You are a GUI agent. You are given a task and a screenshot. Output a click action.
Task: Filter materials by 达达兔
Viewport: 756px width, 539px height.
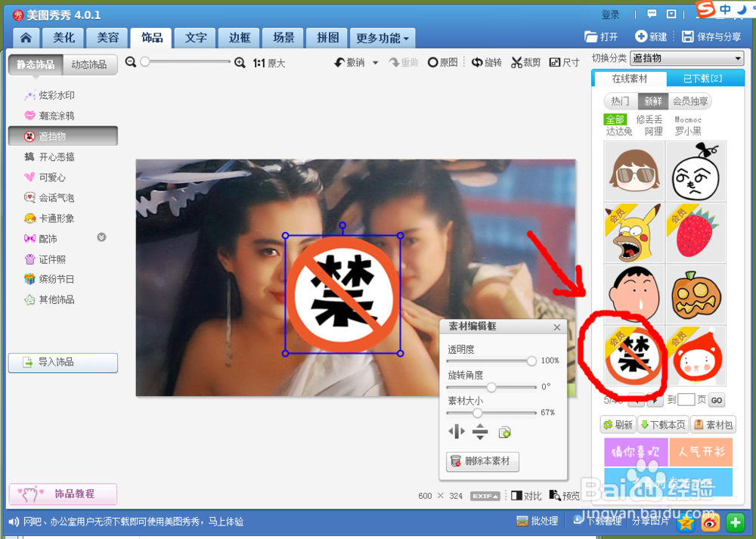pyautogui.click(x=619, y=131)
